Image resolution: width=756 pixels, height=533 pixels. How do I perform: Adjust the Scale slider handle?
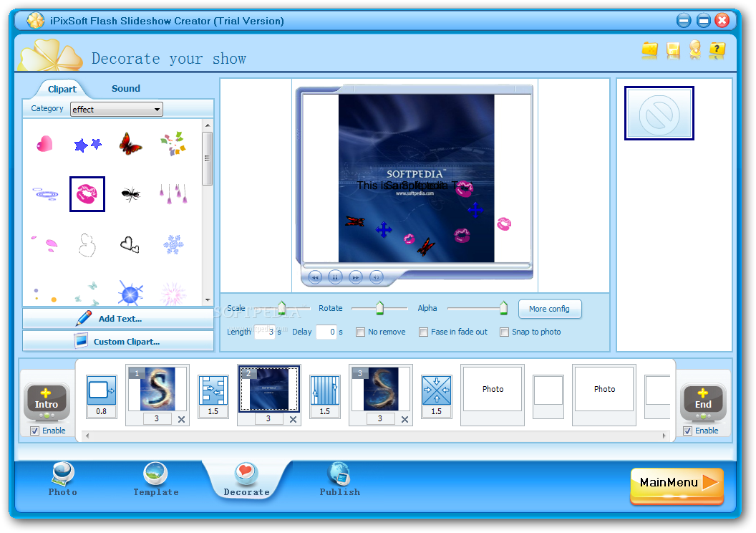282,308
